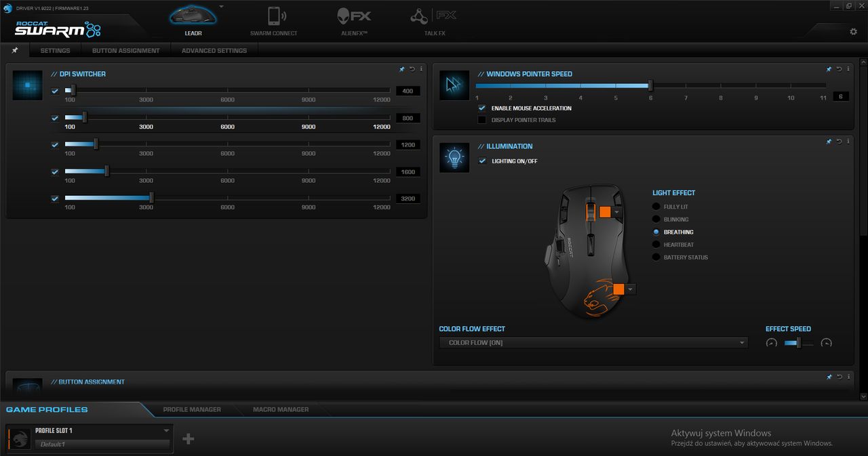This screenshot has width=868, height=456.
Task: Add a new game profile with plus icon
Action: tap(189, 438)
